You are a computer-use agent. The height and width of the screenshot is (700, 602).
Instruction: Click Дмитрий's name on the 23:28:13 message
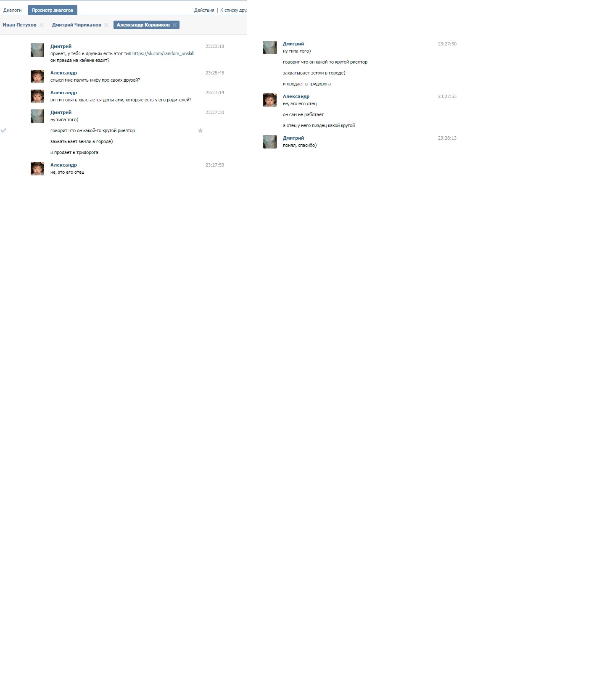293,138
